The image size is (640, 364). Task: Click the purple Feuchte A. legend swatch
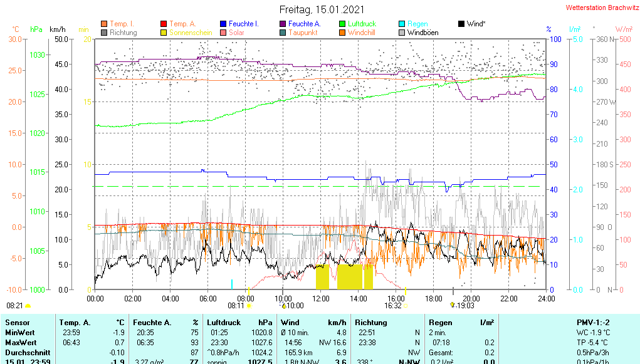pos(283,24)
